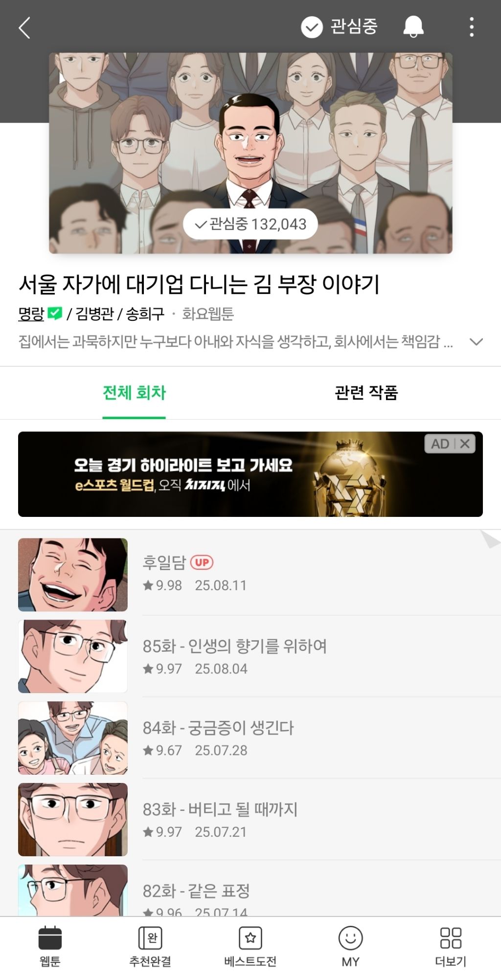Close the AD banner with the X
The width and height of the screenshot is (501, 980).
(x=465, y=444)
